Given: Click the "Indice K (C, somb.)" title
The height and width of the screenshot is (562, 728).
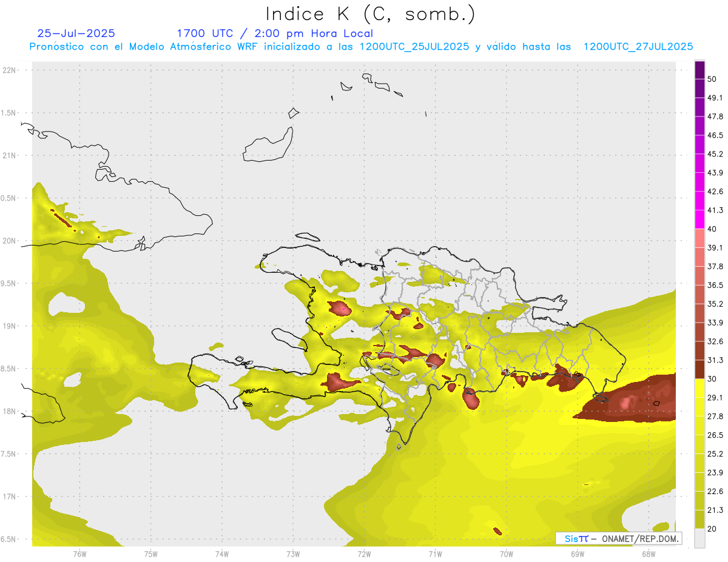Looking at the screenshot, I should 370,14.
